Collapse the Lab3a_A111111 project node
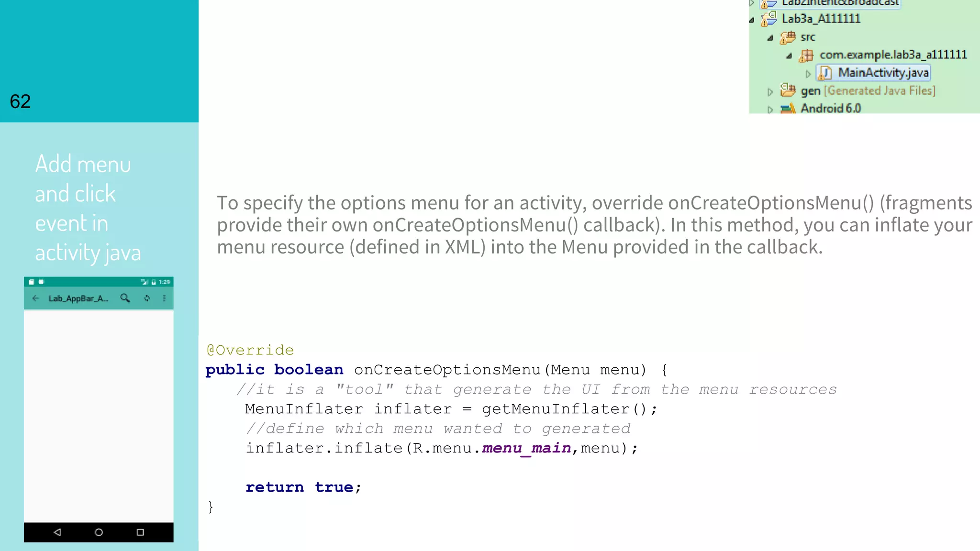Image resolution: width=980 pixels, height=551 pixels. click(752, 20)
